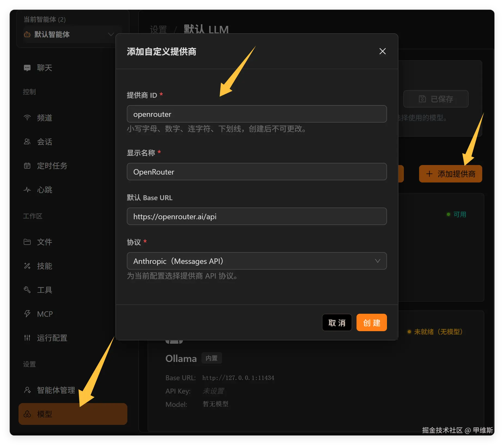Click the 设置 breadcrumb link
Screen dimensions: 504x445
158,29
